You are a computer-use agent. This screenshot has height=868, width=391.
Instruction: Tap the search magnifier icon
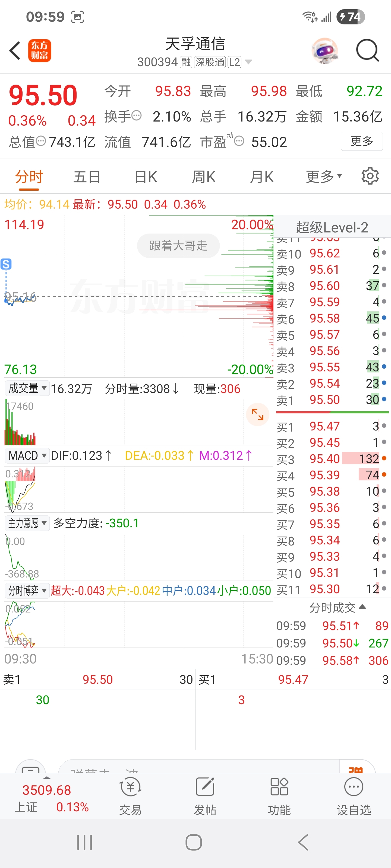pyautogui.click(x=367, y=50)
